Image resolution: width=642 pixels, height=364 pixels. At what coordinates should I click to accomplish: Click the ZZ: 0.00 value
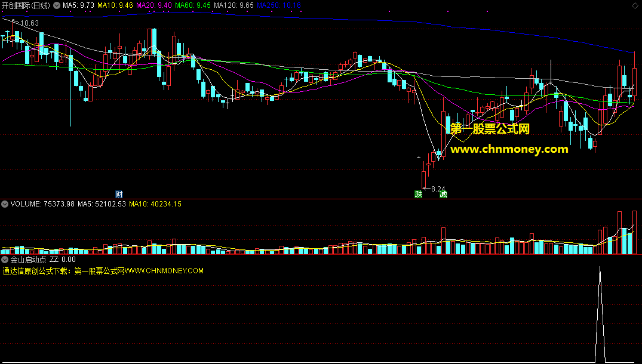(x=63, y=260)
